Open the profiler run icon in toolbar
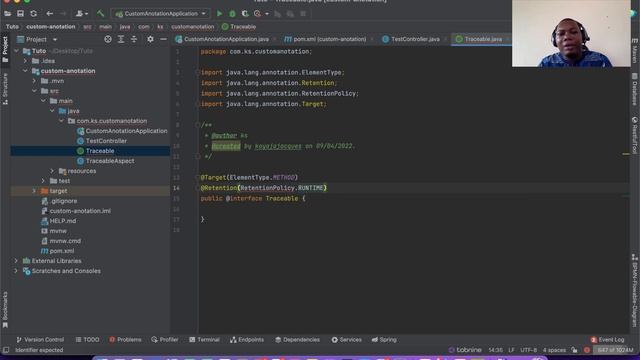 pyautogui.click(x=258, y=13)
